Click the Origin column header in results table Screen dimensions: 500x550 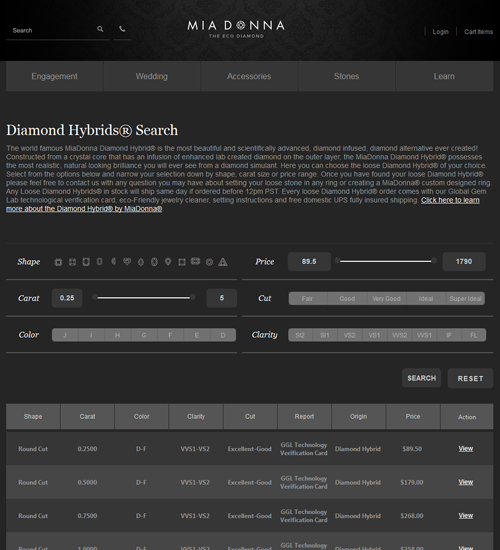click(x=358, y=416)
